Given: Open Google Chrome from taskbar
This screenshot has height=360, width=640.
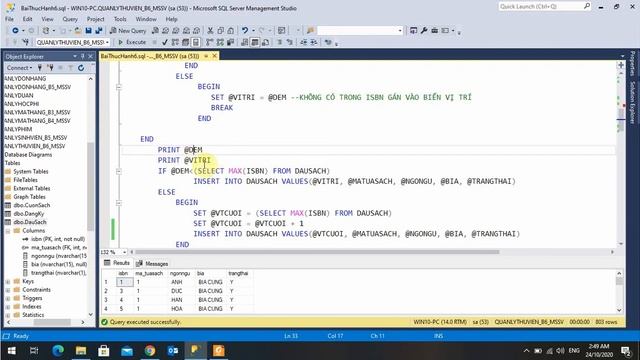Looking at the screenshot, I should (150, 351).
